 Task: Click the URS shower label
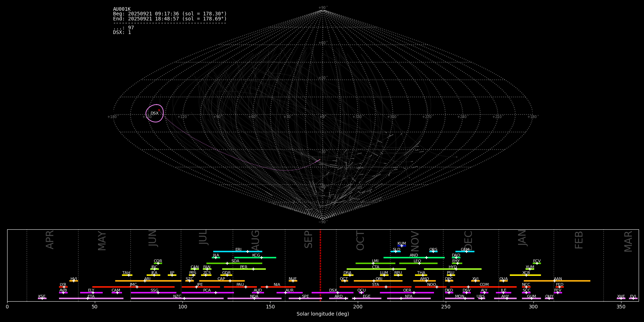[481, 297]
